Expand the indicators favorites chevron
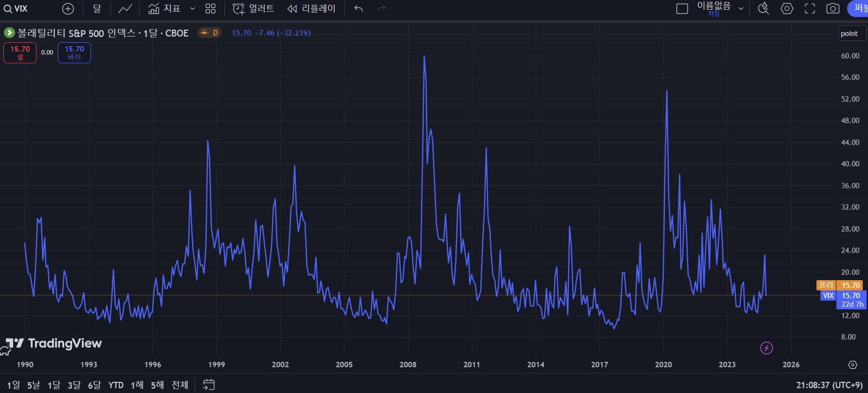 [x=193, y=9]
